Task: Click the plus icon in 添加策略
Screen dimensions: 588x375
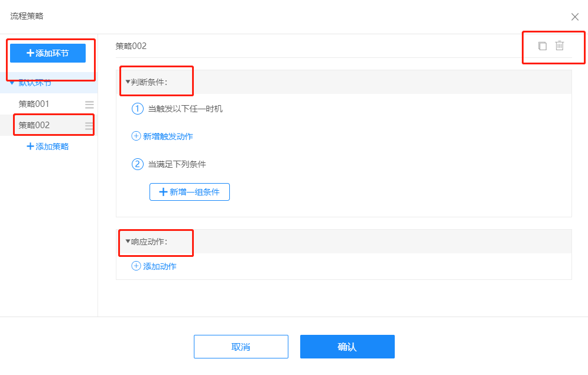Action: point(30,146)
